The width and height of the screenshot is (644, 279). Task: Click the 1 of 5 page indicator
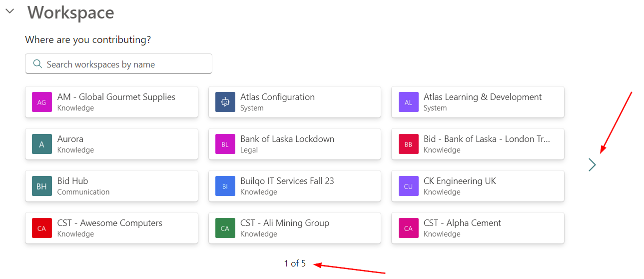[295, 263]
